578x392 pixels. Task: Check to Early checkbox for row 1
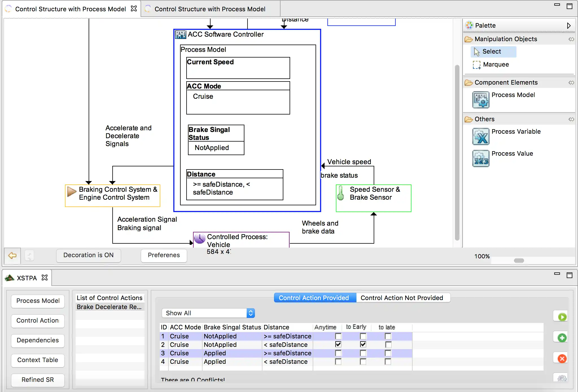(363, 336)
